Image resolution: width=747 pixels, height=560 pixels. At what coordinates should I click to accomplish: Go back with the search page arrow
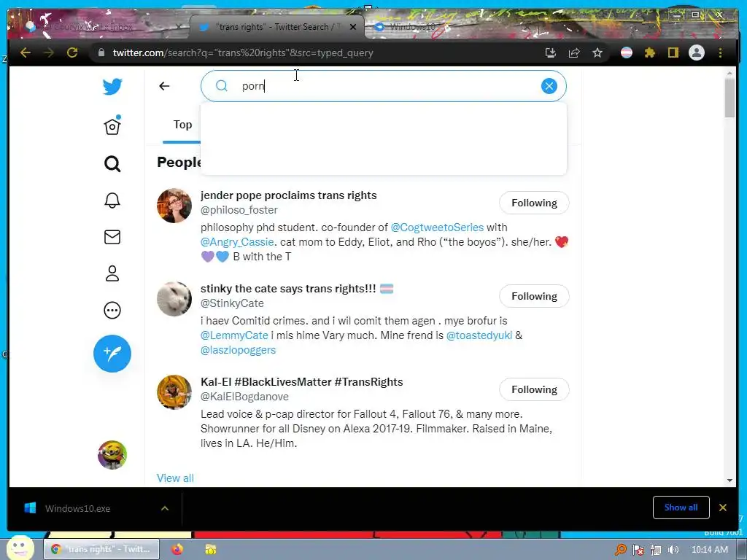coord(164,86)
